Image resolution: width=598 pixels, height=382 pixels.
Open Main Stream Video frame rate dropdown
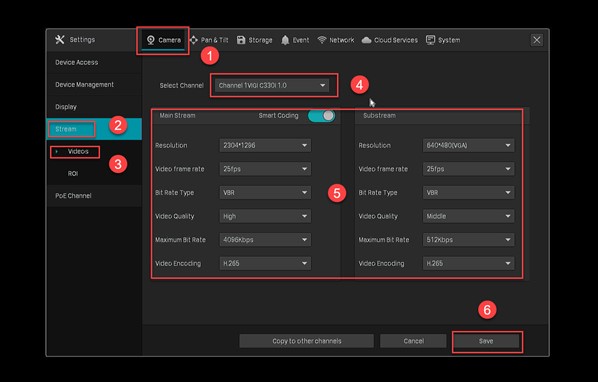(265, 169)
